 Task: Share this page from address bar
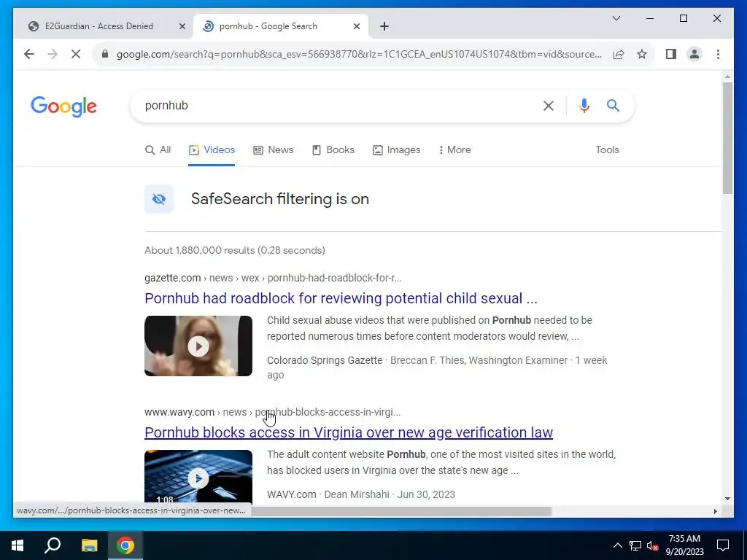point(619,54)
